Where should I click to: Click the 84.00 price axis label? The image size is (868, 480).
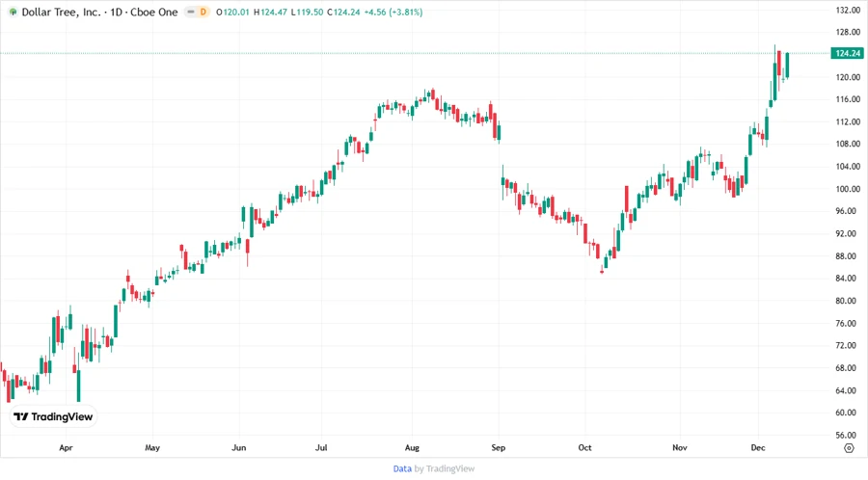[x=848, y=279]
